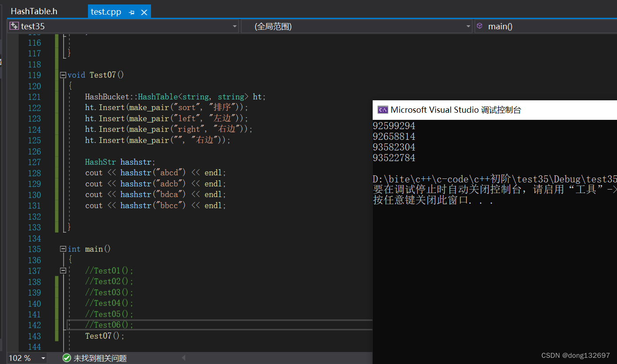The height and width of the screenshot is (364, 617).
Task: Click console output 93582304
Action: pyautogui.click(x=394, y=147)
